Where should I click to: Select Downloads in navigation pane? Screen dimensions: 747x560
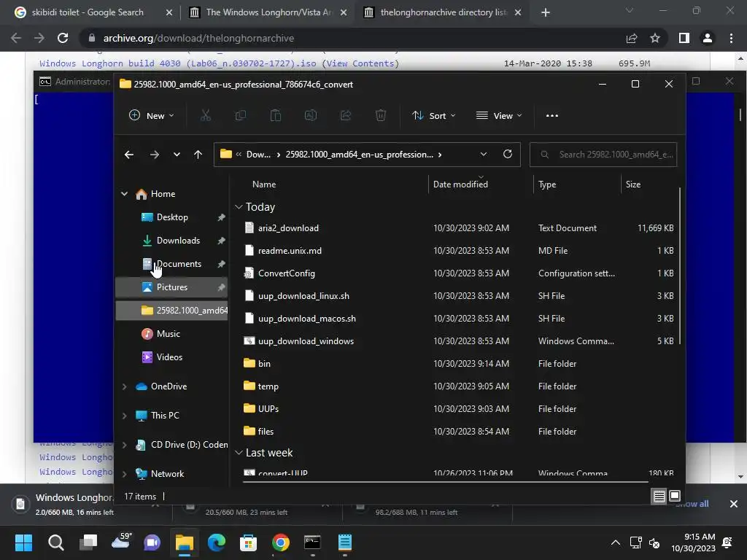pyautogui.click(x=172, y=241)
